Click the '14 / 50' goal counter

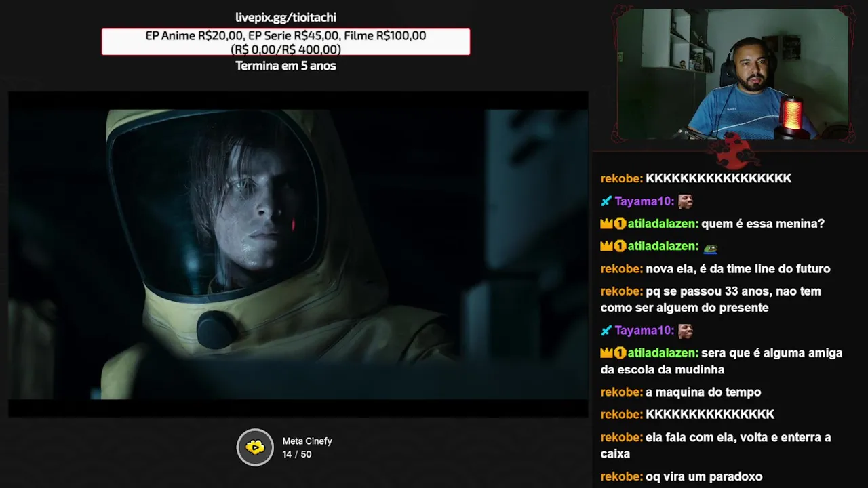[x=297, y=454]
